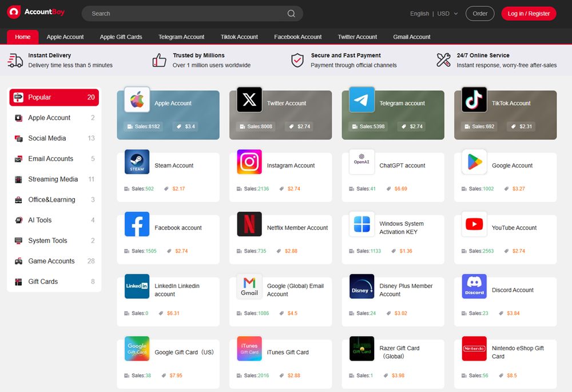Click iTunes Gift Card Sales:2016 text
Image resolution: width=572 pixels, height=392 pixels.
pyautogui.click(x=256, y=375)
